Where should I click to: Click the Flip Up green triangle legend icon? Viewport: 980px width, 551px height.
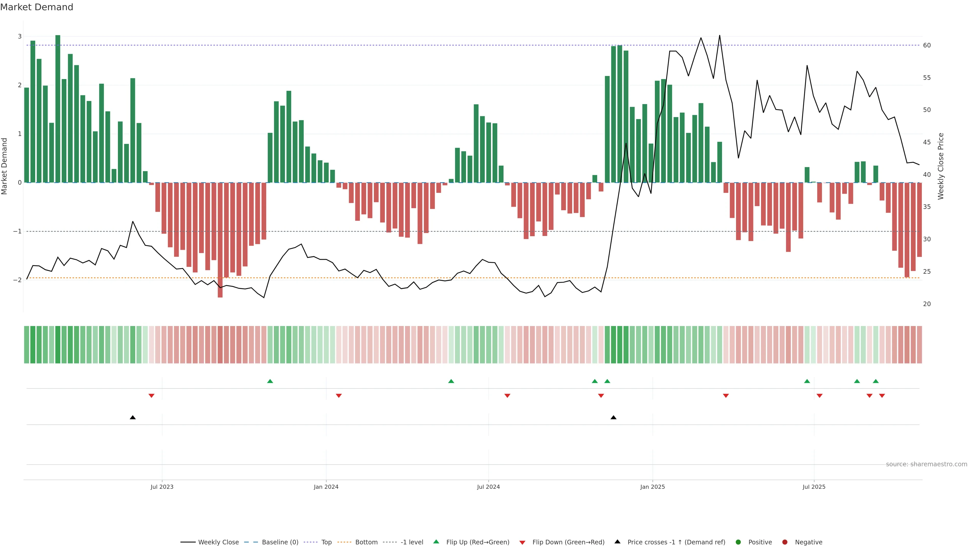click(436, 542)
